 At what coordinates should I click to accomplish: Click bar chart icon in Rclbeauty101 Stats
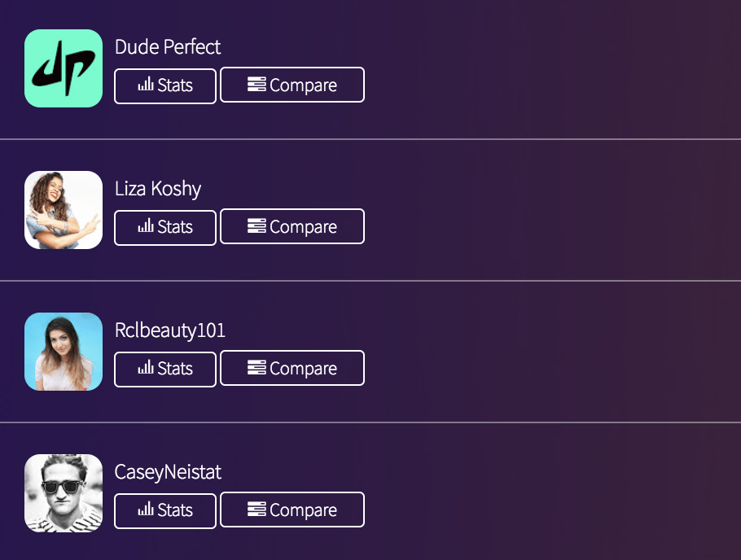click(x=147, y=368)
